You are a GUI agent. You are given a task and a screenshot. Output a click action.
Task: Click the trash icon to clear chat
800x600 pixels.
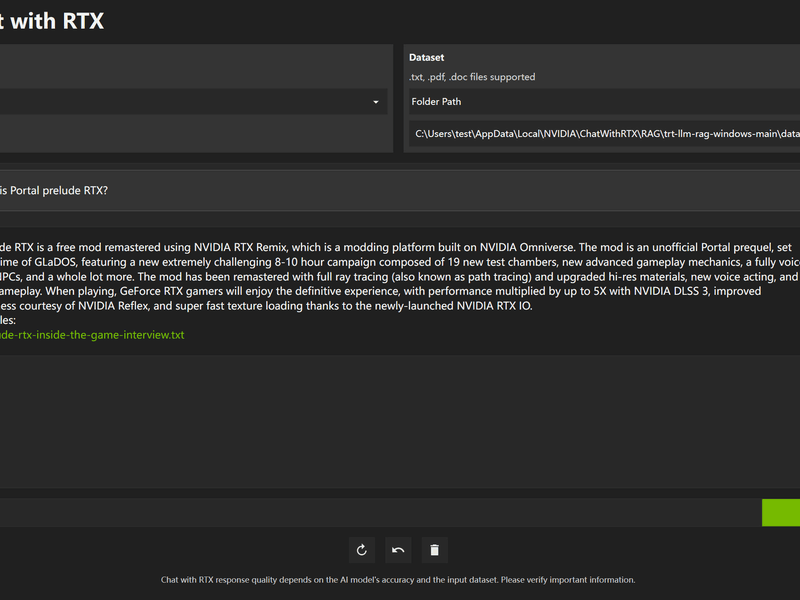435,550
